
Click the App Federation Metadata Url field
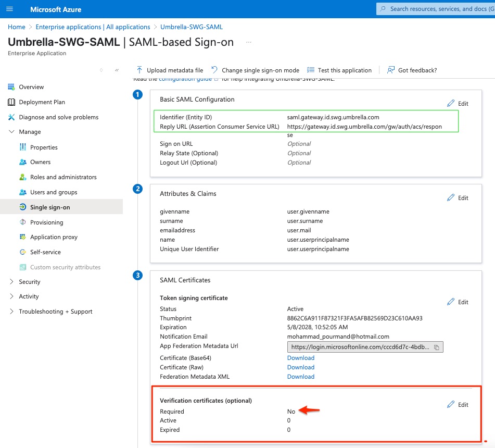[x=365, y=347]
